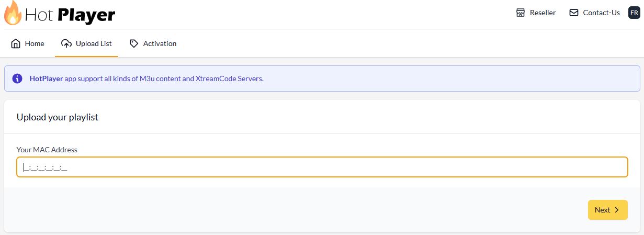Open the Reseller link

click(543, 13)
